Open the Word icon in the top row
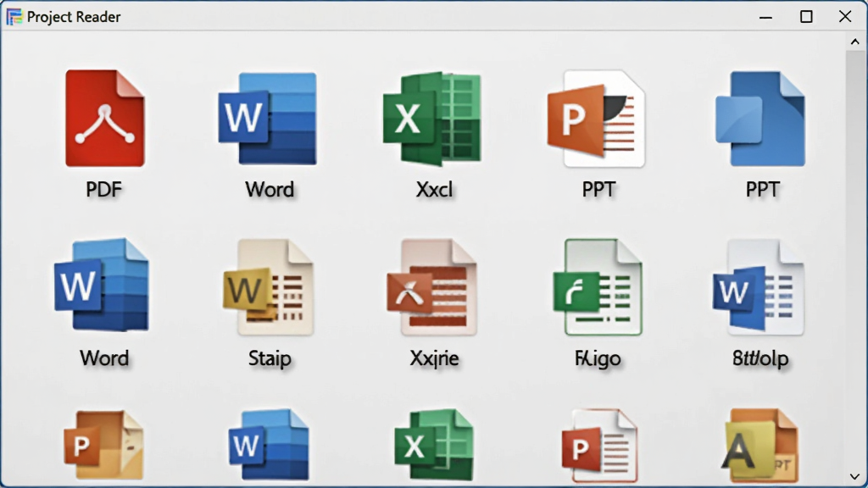 [267, 119]
